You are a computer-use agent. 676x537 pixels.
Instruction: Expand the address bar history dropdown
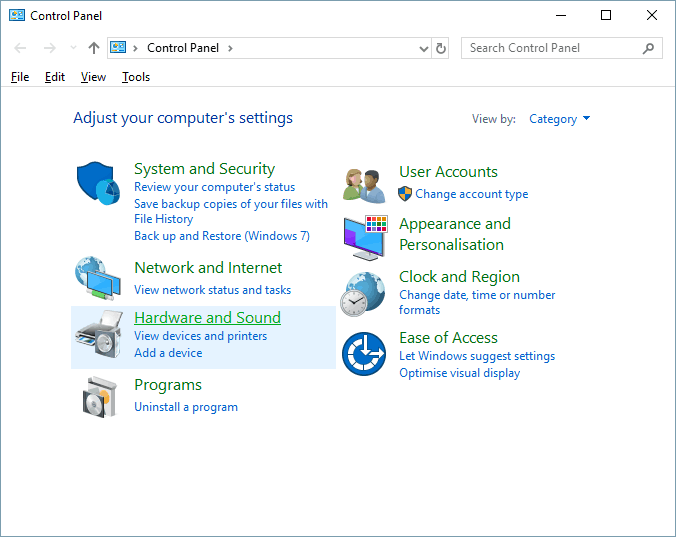[424, 49]
